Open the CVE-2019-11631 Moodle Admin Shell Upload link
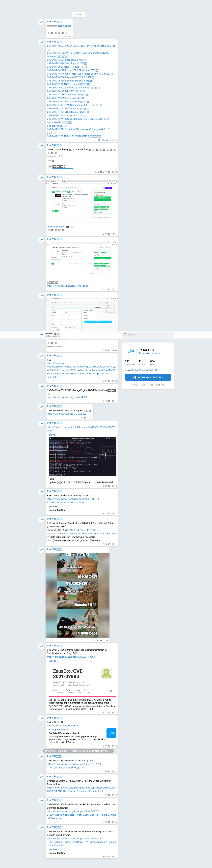This screenshot has height=868, width=212. [x=74, y=766]
